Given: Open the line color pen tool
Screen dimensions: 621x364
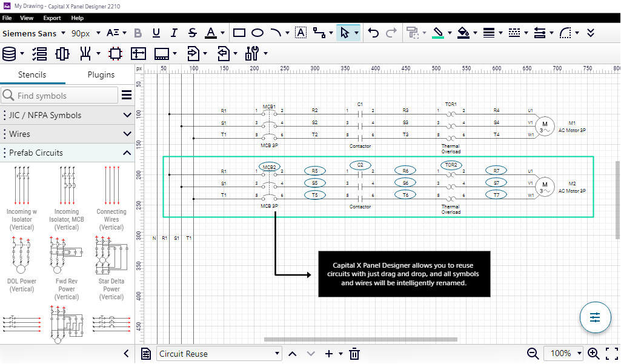Looking at the screenshot, I should (x=437, y=33).
